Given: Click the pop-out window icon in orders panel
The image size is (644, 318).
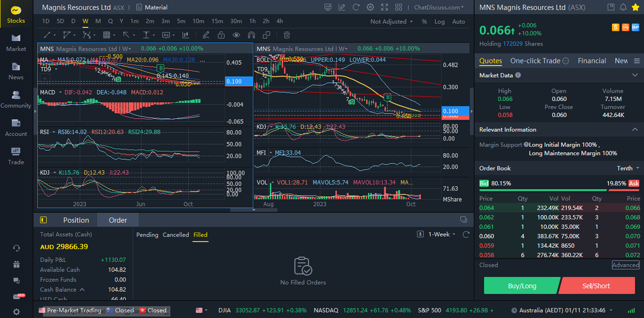Looking at the screenshot, I should [x=464, y=219].
